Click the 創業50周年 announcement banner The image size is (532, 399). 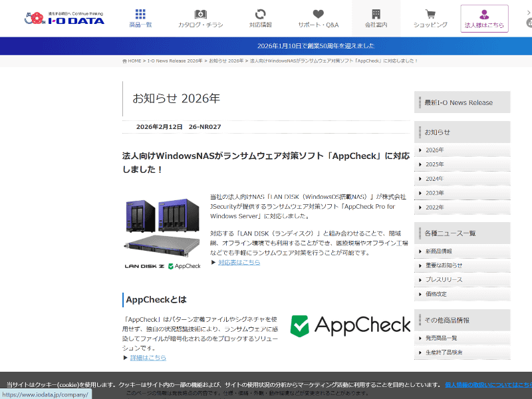[x=315, y=46]
